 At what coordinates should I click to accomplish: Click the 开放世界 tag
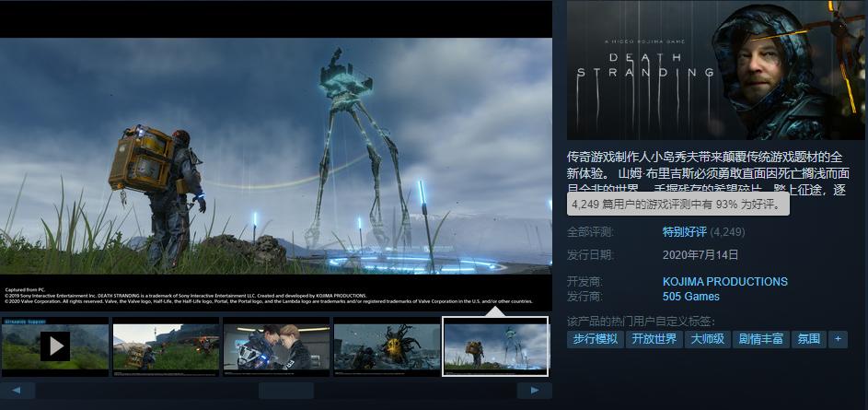[x=654, y=339]
